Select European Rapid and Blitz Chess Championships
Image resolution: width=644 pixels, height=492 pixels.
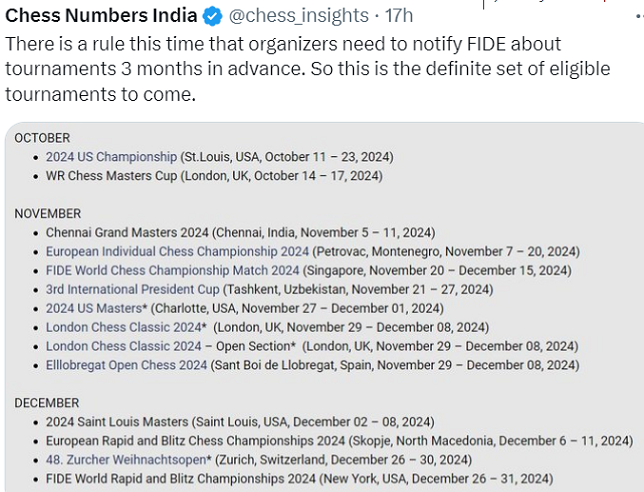pos(194,440)
